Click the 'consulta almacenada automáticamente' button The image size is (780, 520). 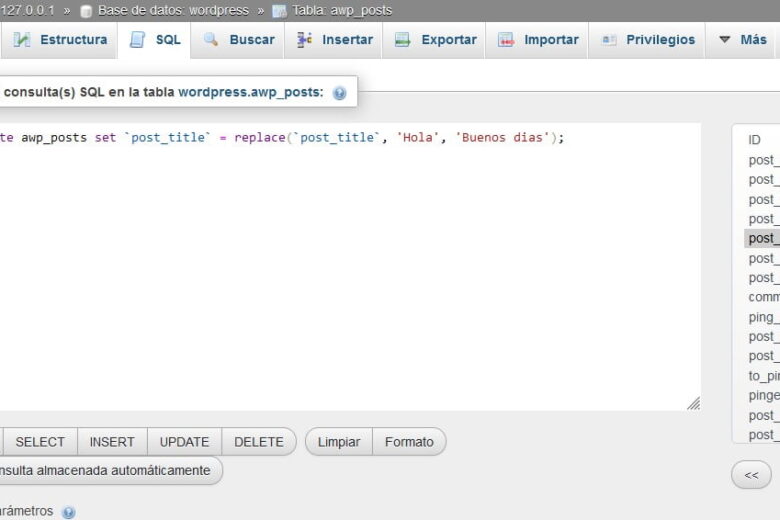click(x=110, y=470)
